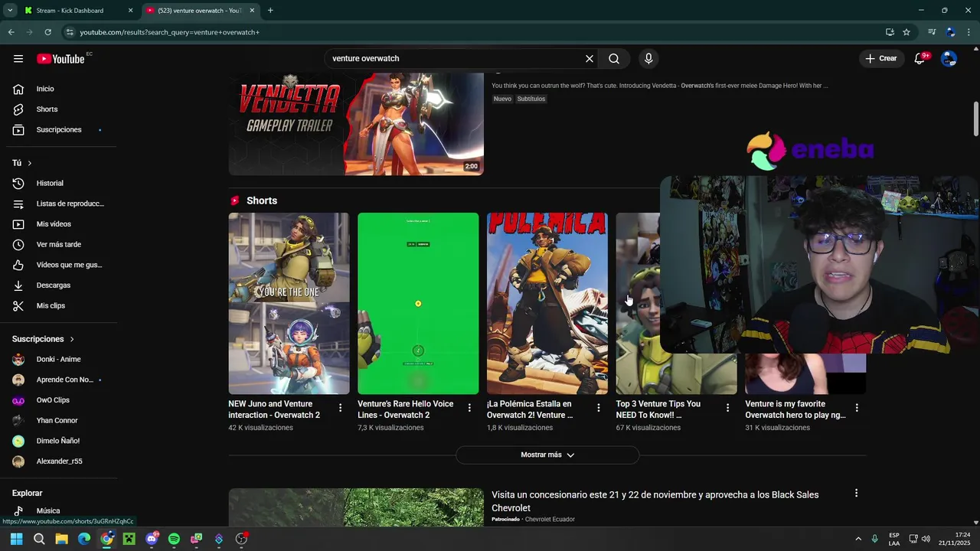Clear the search query with X
The width and height of the screenshot is (980, 551).
coord(590,59)
